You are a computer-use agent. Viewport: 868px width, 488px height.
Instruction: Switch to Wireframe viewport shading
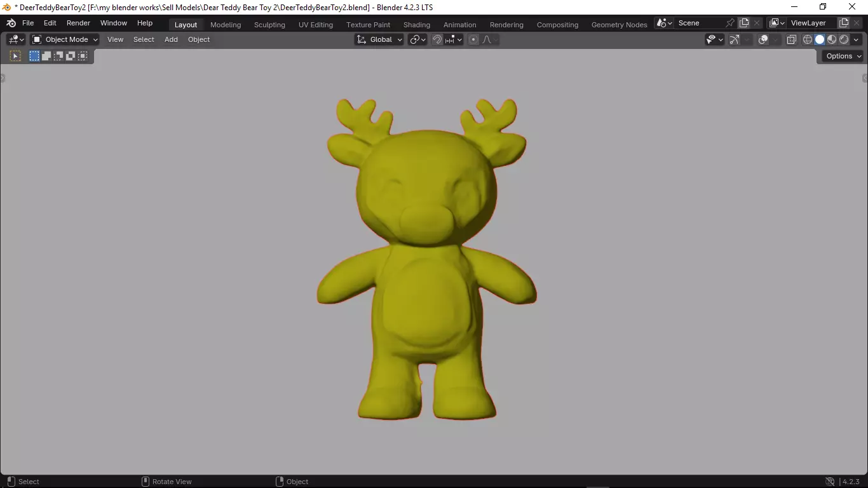pyautogui.click(x=808, y=39)
